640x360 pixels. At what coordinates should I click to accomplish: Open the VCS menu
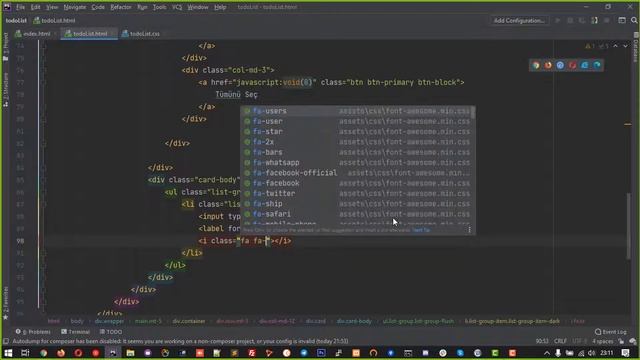(x=177, y=7)
